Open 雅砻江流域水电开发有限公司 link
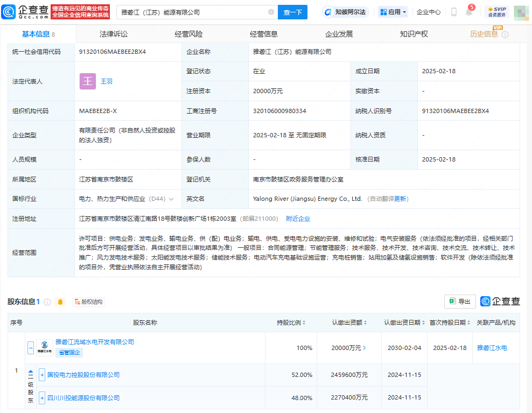 (95, 342)
